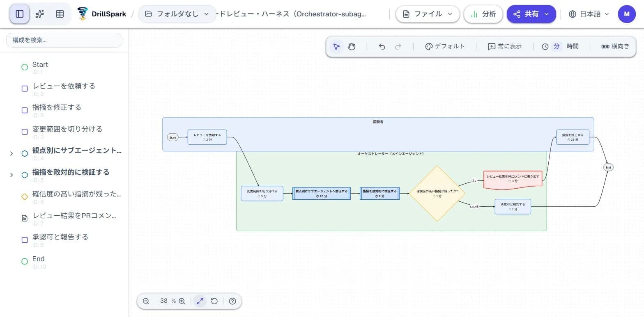Click the green circle icon beside End
This screenshot has height=317, width=644.
(x=25, y=262)
